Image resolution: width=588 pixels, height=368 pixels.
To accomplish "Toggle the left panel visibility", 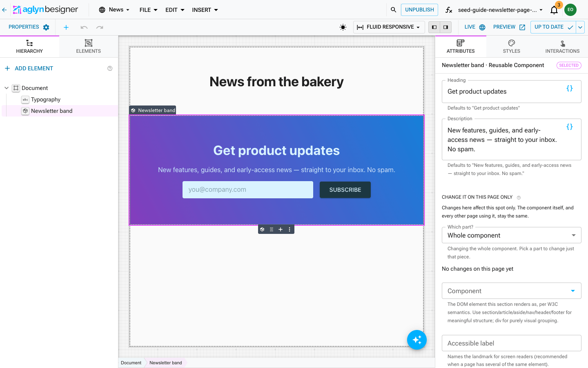I will tap(434, 27).
